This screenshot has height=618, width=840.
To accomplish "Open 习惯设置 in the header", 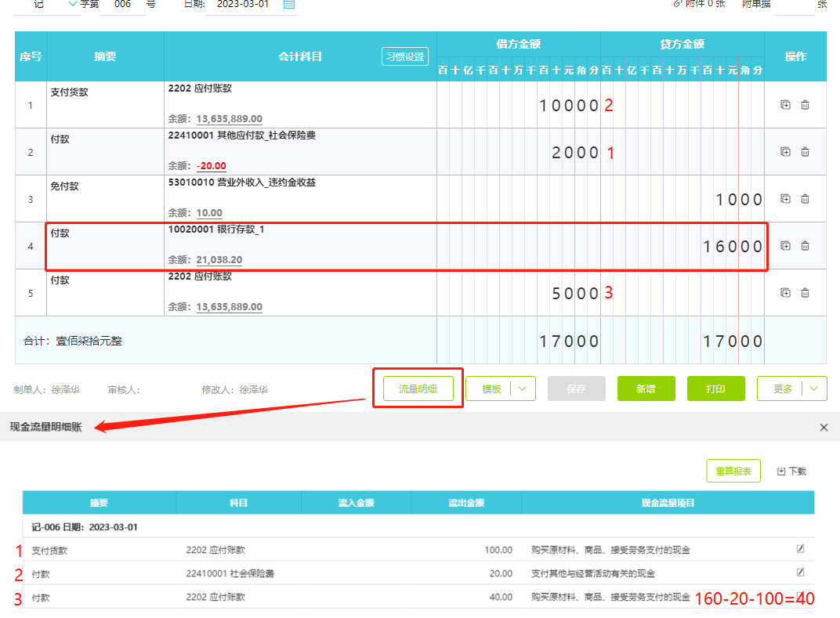I will pyautogui.click(x=404, y=56).
